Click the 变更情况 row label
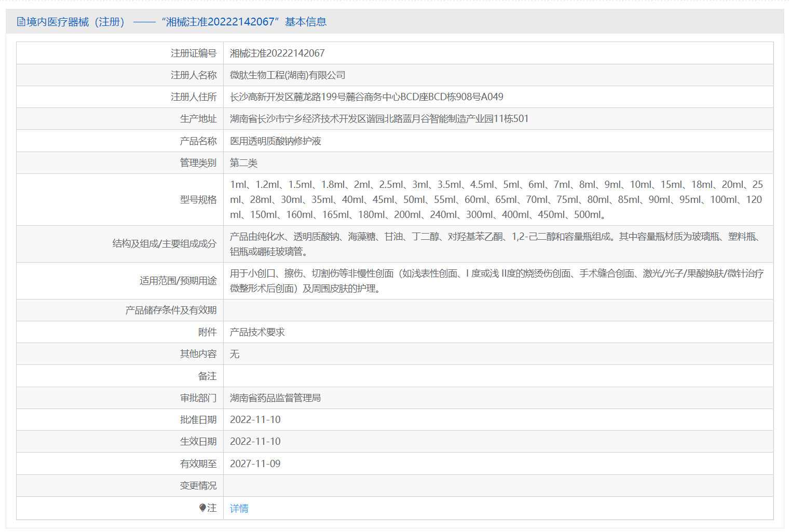 click(199, 485)
